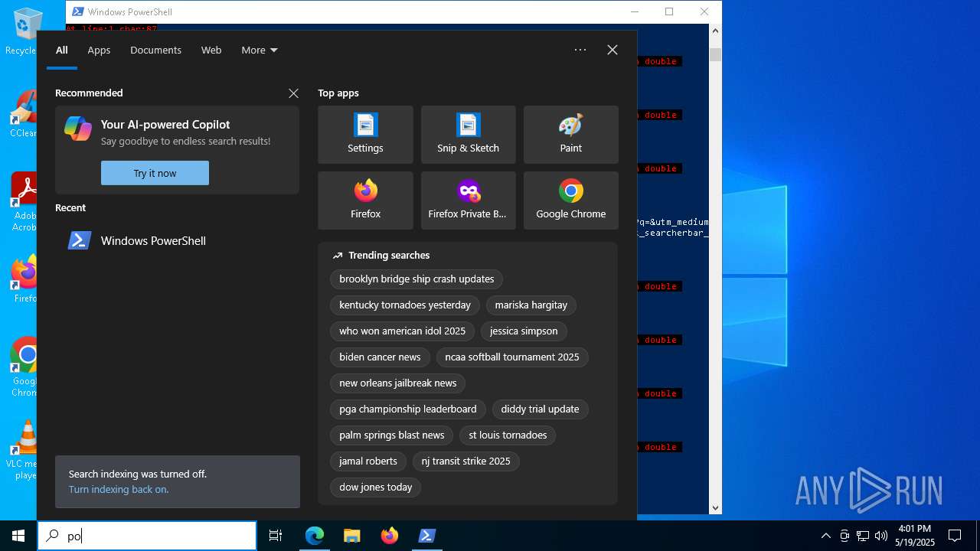Screen dimensions: 980x551
Task: Search brooklyn bridge ship crash updates
Action: coord(416,279)
